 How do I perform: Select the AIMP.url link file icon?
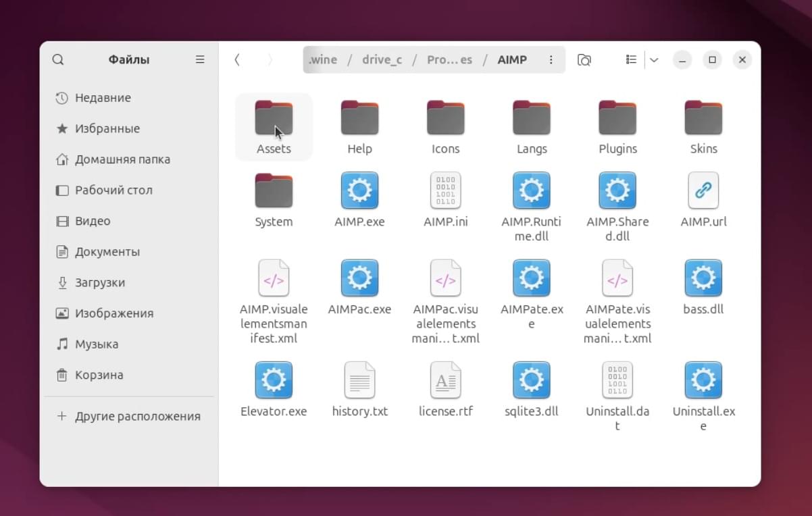point(703,190)
